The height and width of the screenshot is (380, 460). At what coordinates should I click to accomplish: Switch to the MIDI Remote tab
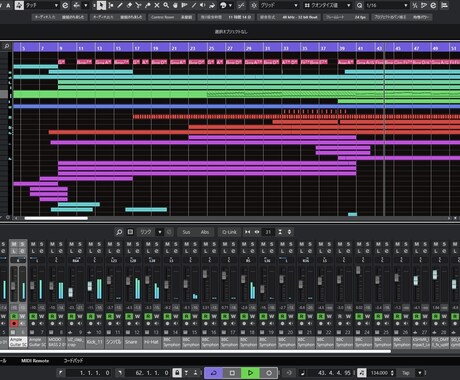[x=35, y=361]
